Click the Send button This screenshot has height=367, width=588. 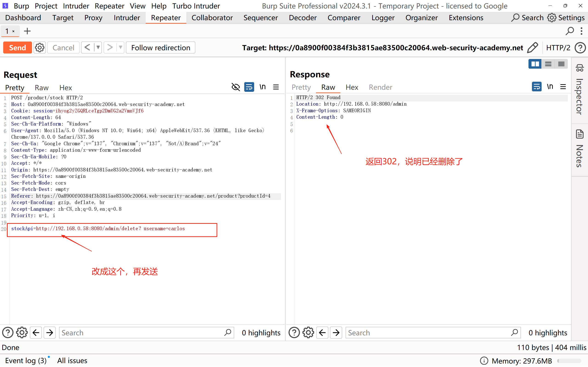click(x=17, y=48)
